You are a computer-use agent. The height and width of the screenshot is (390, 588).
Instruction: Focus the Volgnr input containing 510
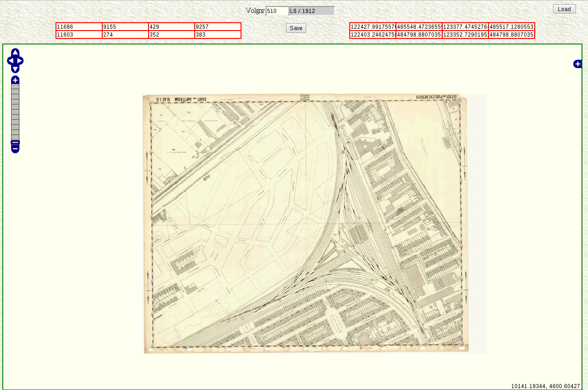(277, 11)
